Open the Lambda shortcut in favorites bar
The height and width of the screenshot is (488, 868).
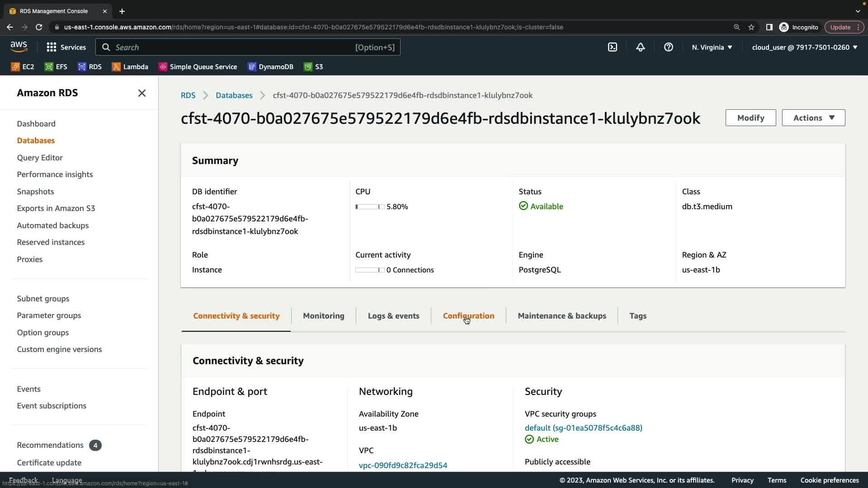click(x=130, y=67)
